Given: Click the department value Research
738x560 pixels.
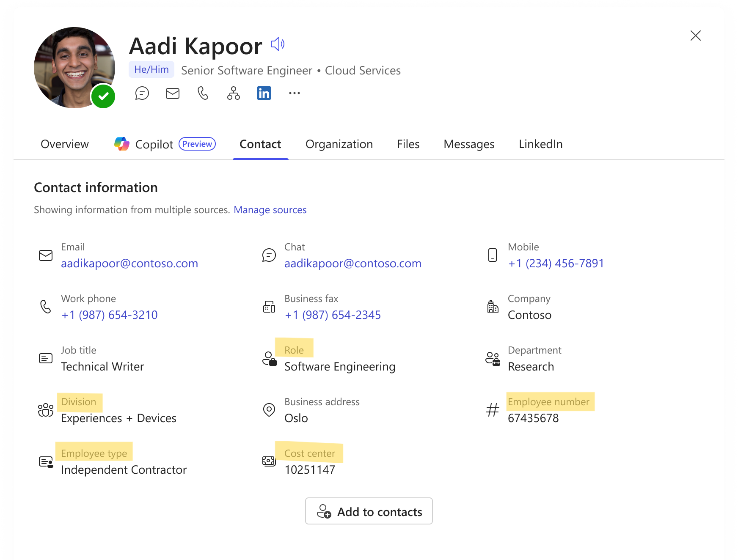Looking at the screenshot, I should 531,367.
